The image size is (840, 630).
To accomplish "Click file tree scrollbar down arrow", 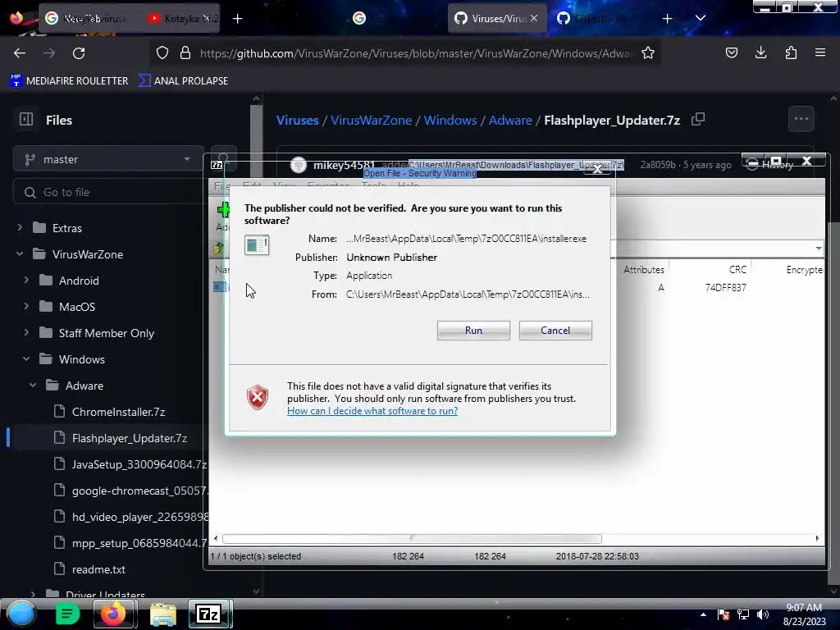I will (x=256, y=591).
